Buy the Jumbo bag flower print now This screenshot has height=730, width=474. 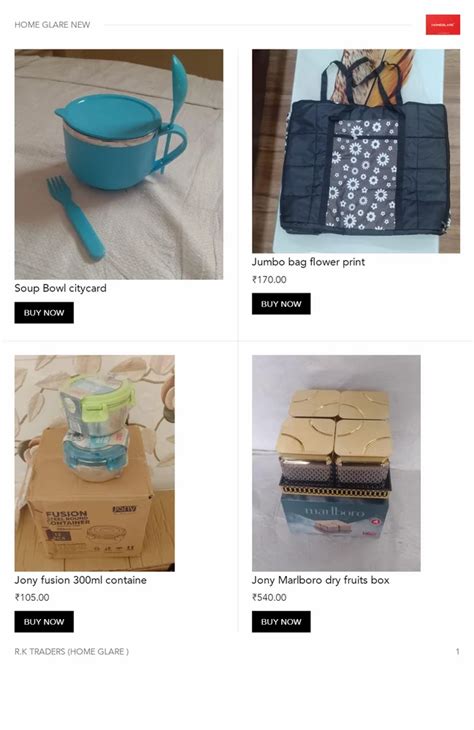(281, 304)
